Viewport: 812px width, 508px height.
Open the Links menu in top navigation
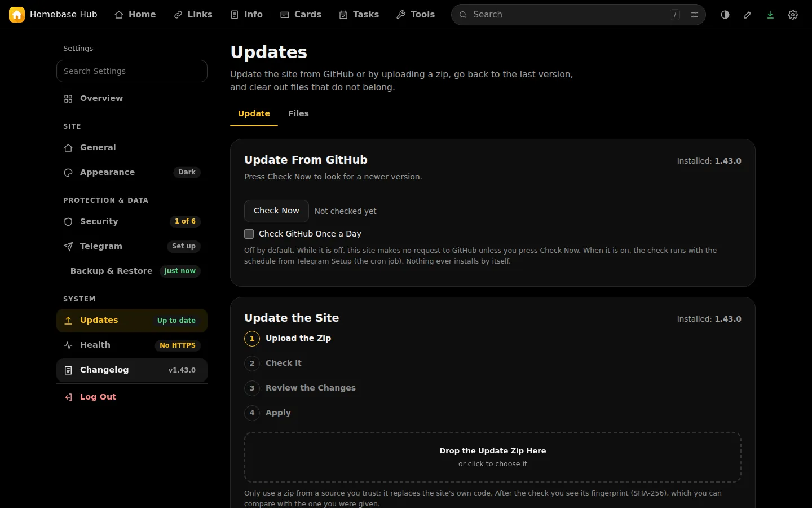(x=193, y=15)
